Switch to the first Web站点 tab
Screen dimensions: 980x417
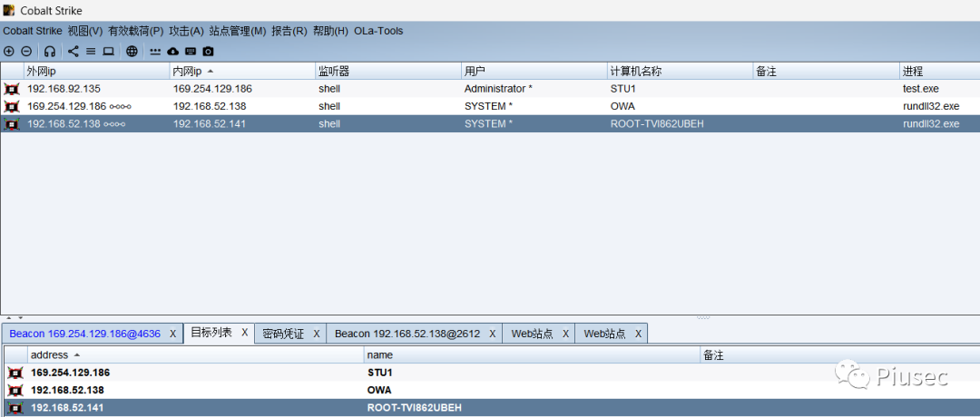point(532,334)
